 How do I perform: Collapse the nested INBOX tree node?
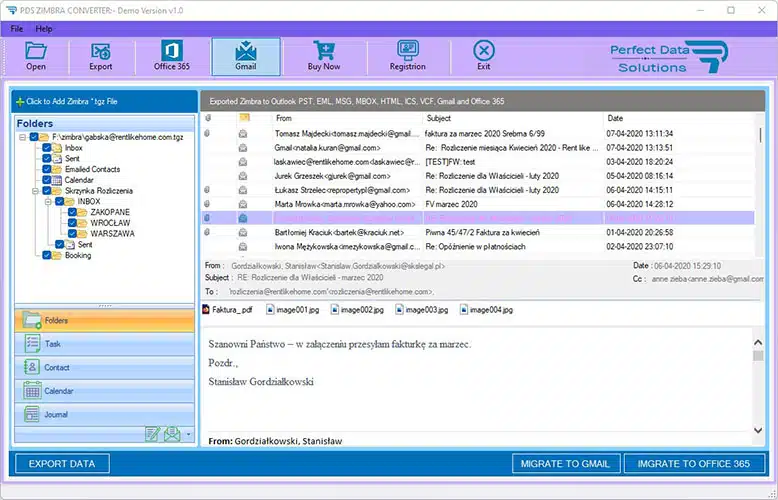pos(49,202)
